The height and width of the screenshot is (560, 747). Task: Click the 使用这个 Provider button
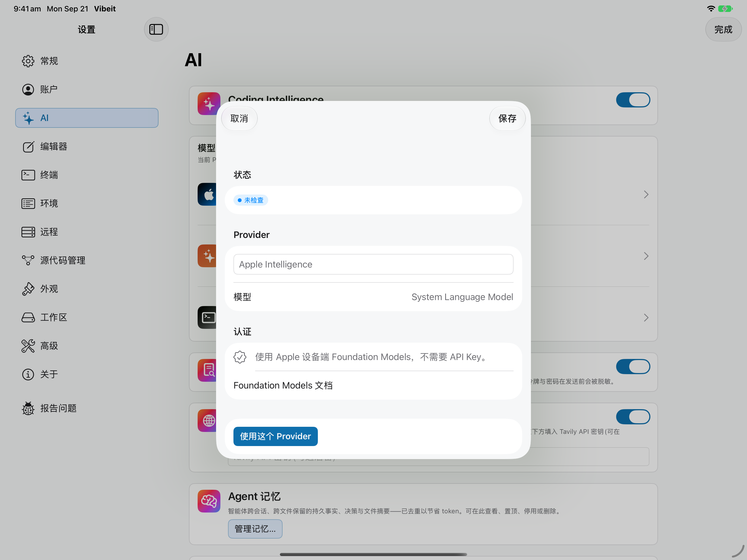pos(276,437)
